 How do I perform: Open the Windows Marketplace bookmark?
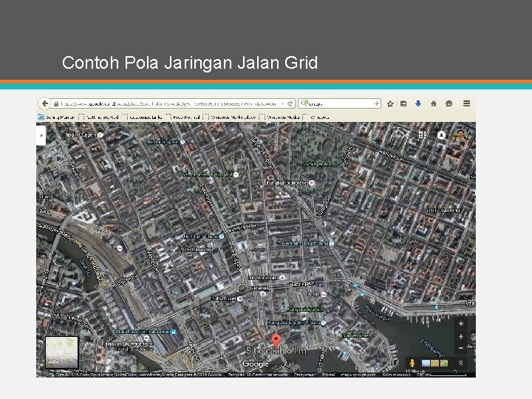click(229, 117)
